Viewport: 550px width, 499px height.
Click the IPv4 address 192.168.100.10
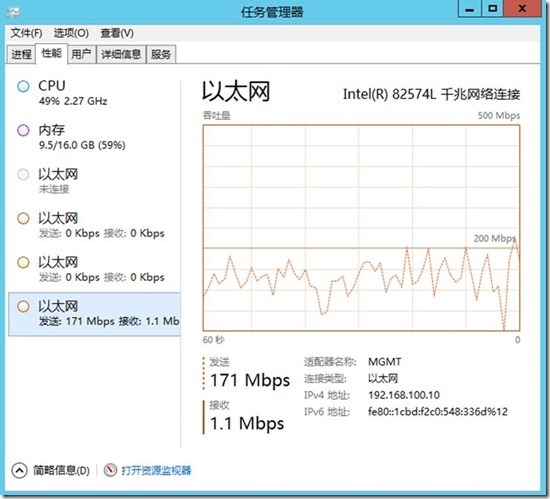(404, 395)
